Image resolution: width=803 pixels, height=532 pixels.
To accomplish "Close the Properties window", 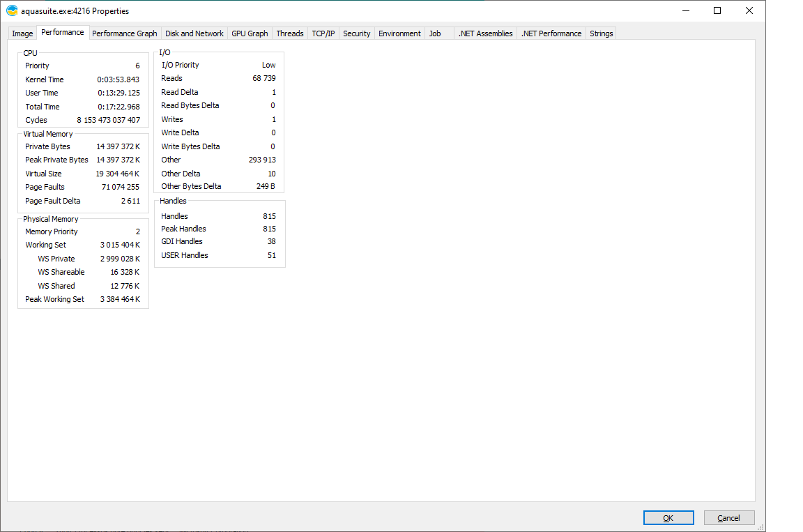I will [749, 10].
